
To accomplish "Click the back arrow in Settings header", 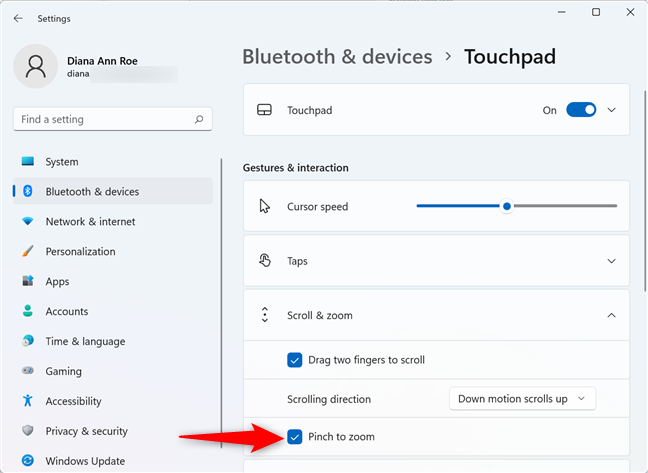I will click(x=18, y=19).
